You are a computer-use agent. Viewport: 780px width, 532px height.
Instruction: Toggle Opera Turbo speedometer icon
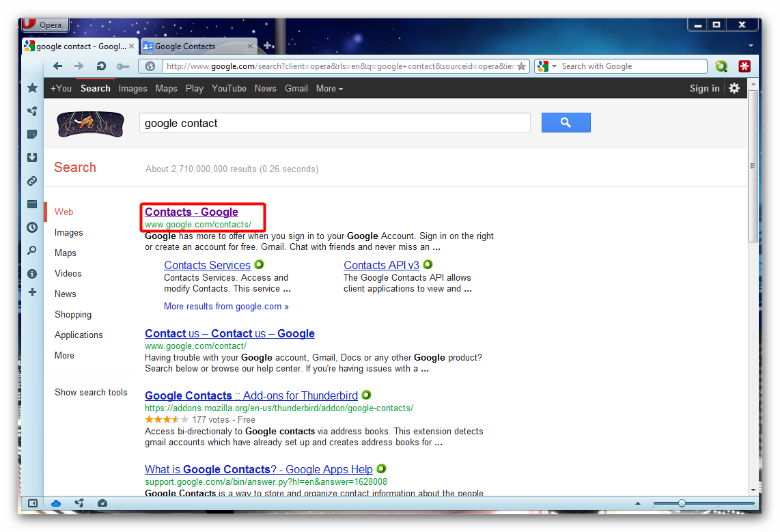pyautogui.click(x=102, y=503)
